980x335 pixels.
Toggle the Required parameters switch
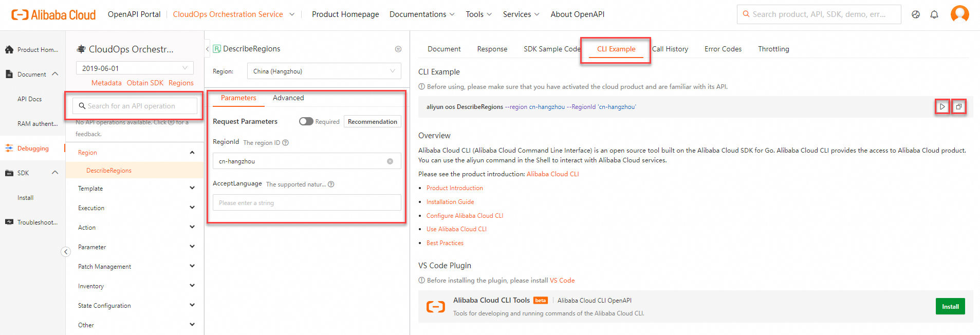coord(306,121)
